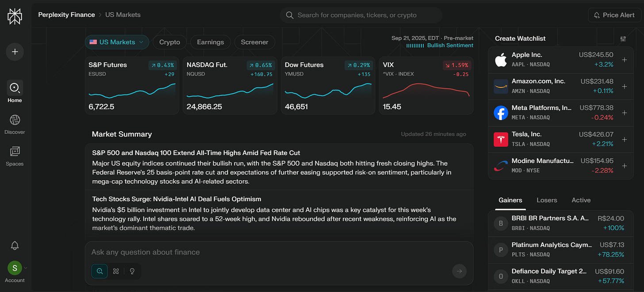This screenshot has width=644, height=292.
Task: Open the Crypto section
Action: pyautogui.click(x=169, y=42)
